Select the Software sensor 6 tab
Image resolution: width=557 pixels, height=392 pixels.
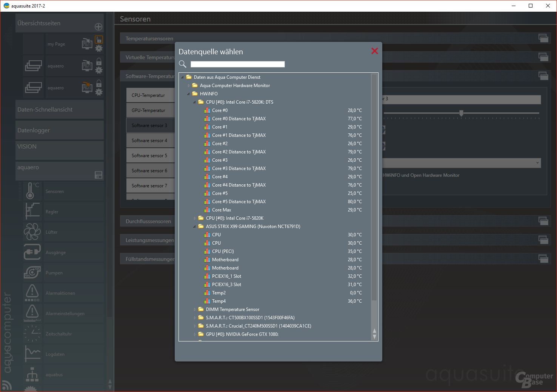(x=150, y=170)
